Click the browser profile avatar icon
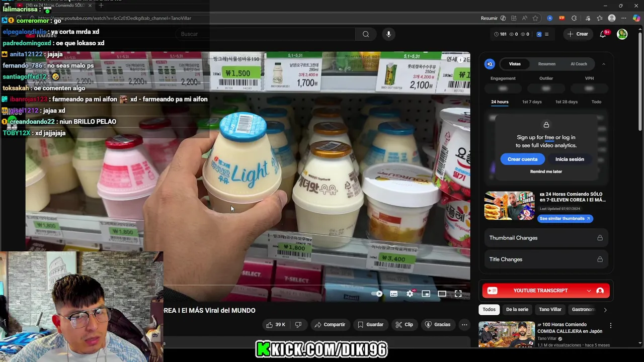 pyautogui.click(x=612, y=18)
